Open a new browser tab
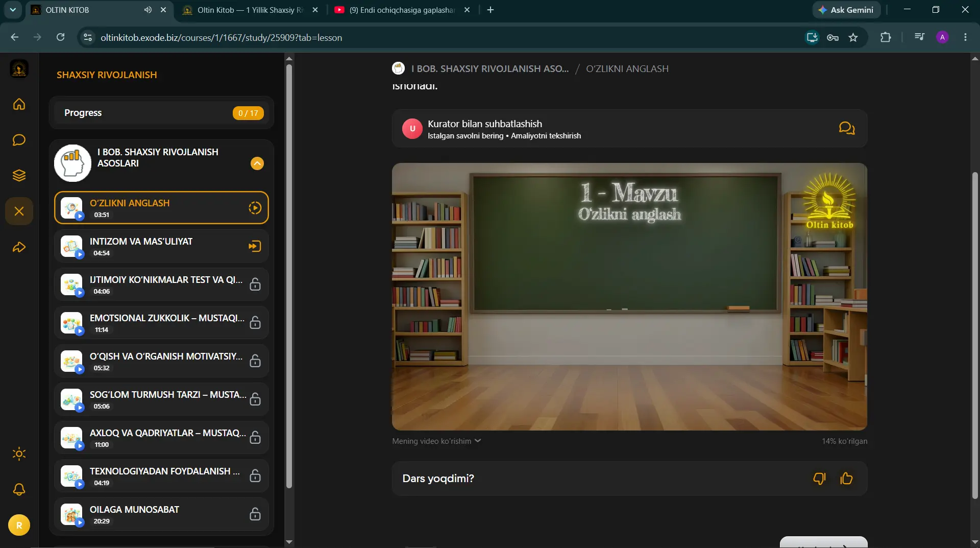 491,10
